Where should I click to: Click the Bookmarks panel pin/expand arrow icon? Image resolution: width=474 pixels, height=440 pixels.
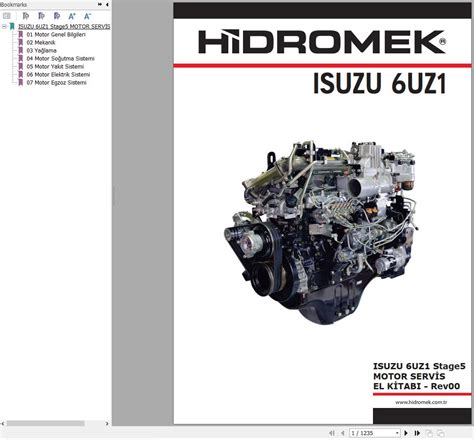[100, 4]
